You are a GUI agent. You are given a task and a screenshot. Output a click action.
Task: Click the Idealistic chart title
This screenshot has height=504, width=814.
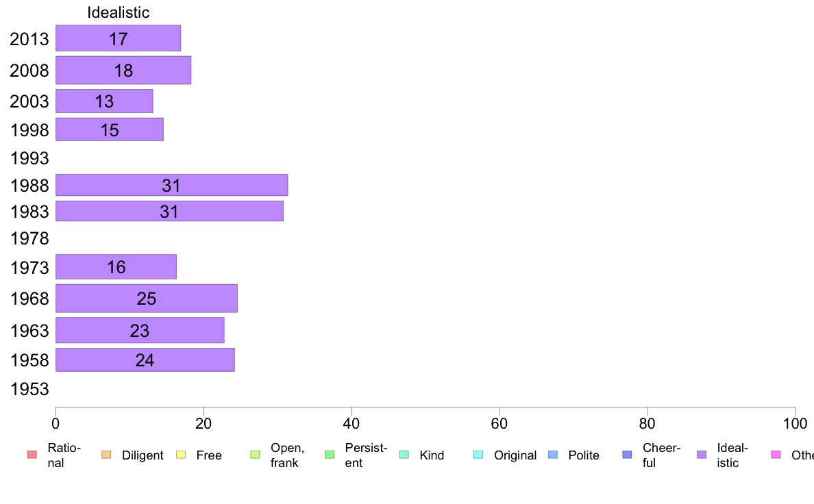(x=119, y=12)
